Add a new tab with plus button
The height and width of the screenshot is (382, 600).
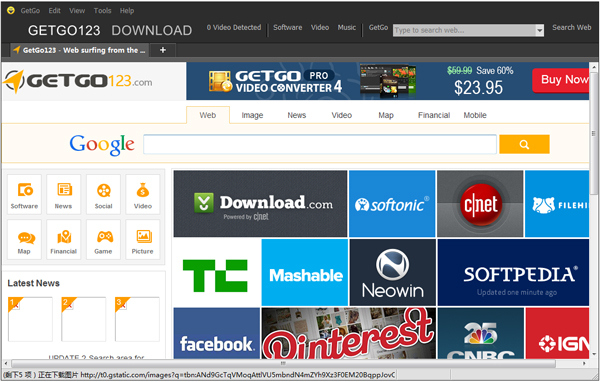point(163,50)
